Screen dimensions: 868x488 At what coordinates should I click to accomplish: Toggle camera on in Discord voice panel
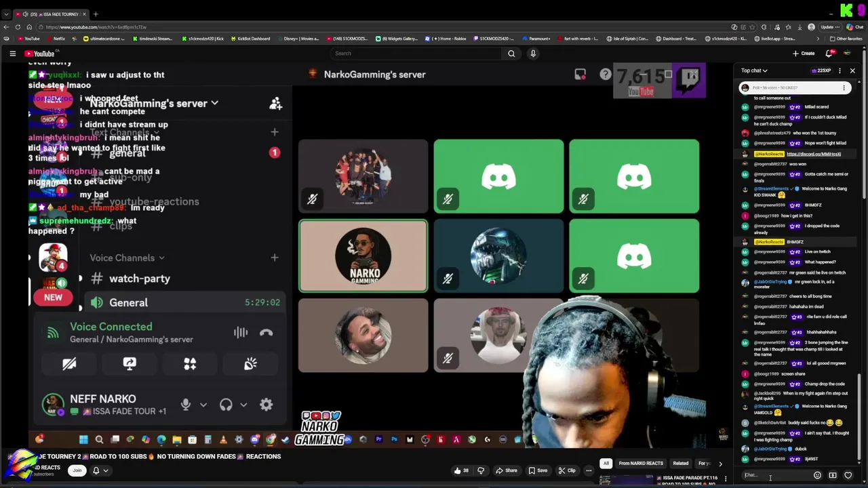(x=69, y=364)
